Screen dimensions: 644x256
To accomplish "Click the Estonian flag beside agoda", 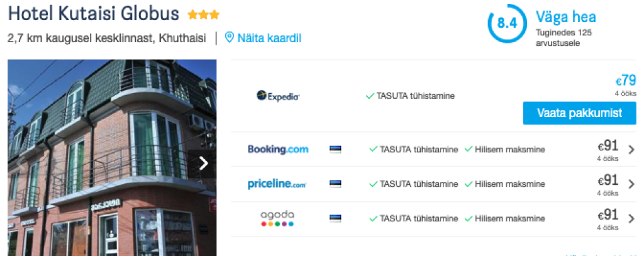I will [335, 218].
